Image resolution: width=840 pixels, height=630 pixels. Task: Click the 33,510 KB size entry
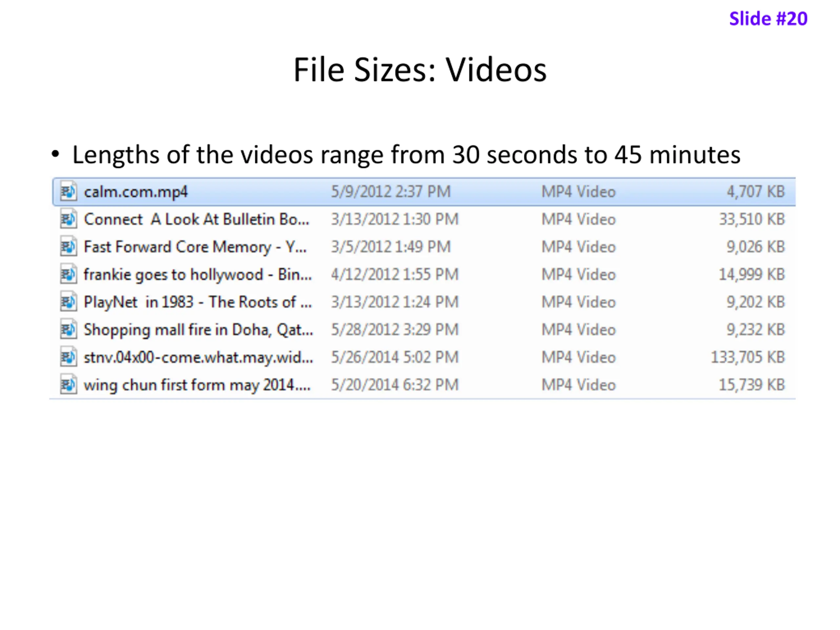[x=752, y=220]
